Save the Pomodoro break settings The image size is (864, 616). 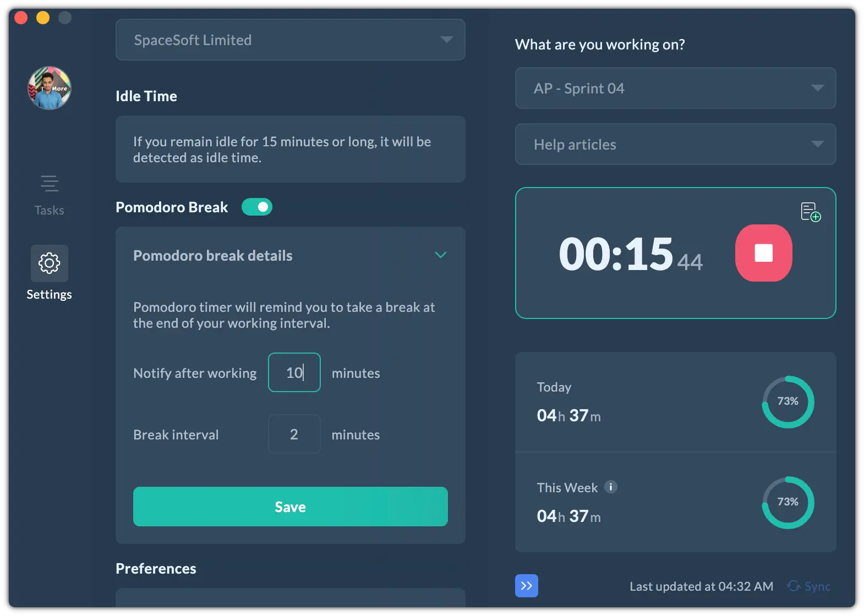coord(290,507)
